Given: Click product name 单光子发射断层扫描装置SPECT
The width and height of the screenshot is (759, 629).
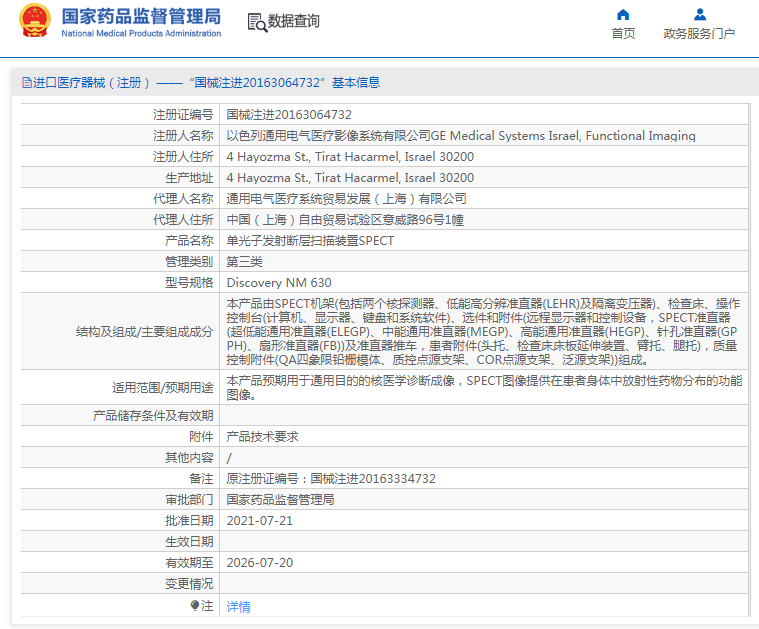Looking at the screenshot, I should click(x=310, y=241).
